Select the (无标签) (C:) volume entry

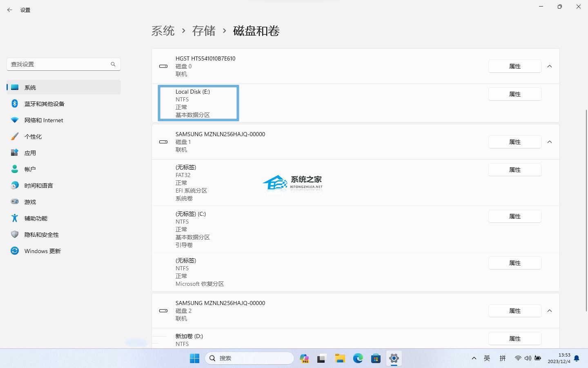coord(355,229)
